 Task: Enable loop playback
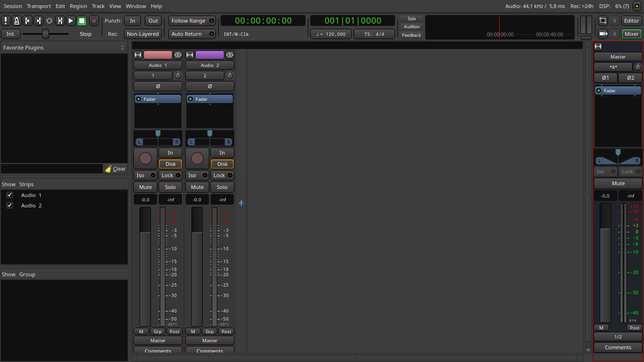(x=49, y=21)
